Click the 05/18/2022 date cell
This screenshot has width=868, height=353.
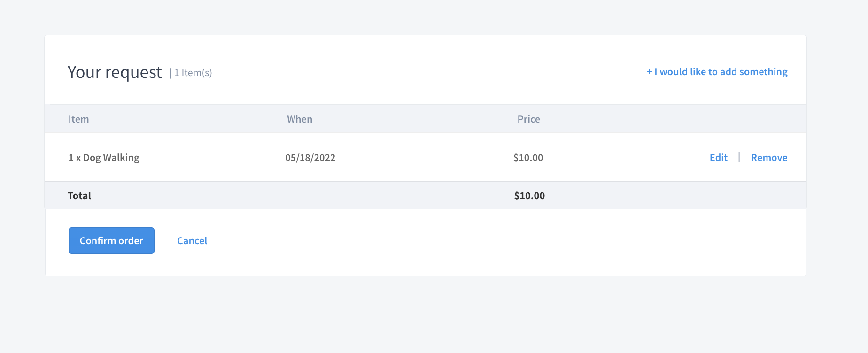(310, 158)
